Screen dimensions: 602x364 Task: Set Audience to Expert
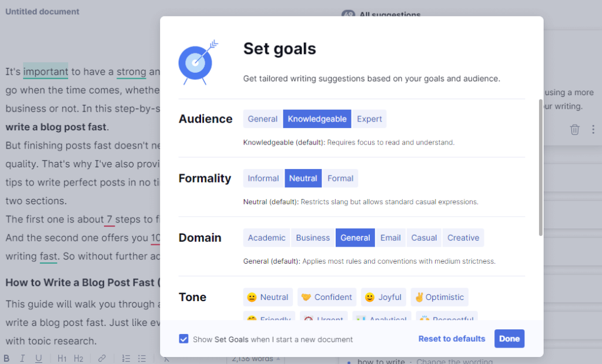pyautogui.click(x=369, y=119)
